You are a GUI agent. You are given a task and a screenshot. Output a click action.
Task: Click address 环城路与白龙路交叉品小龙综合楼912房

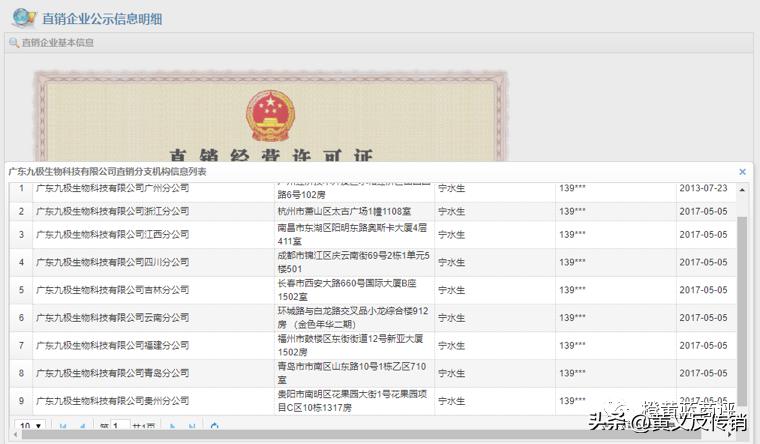click(353, 317)
